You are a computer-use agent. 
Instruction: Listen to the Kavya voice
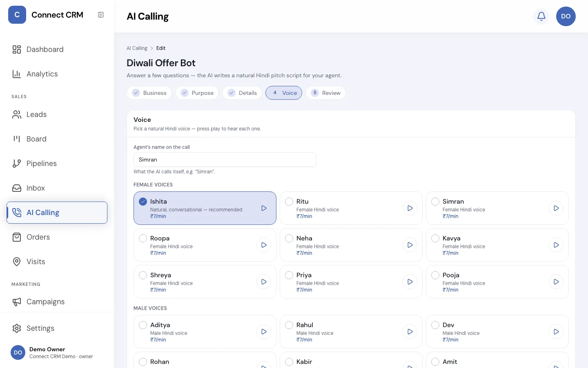[x=556, y=245]
